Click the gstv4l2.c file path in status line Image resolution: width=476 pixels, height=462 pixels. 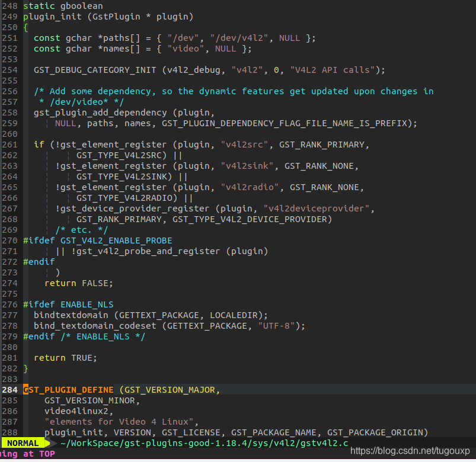205,443
